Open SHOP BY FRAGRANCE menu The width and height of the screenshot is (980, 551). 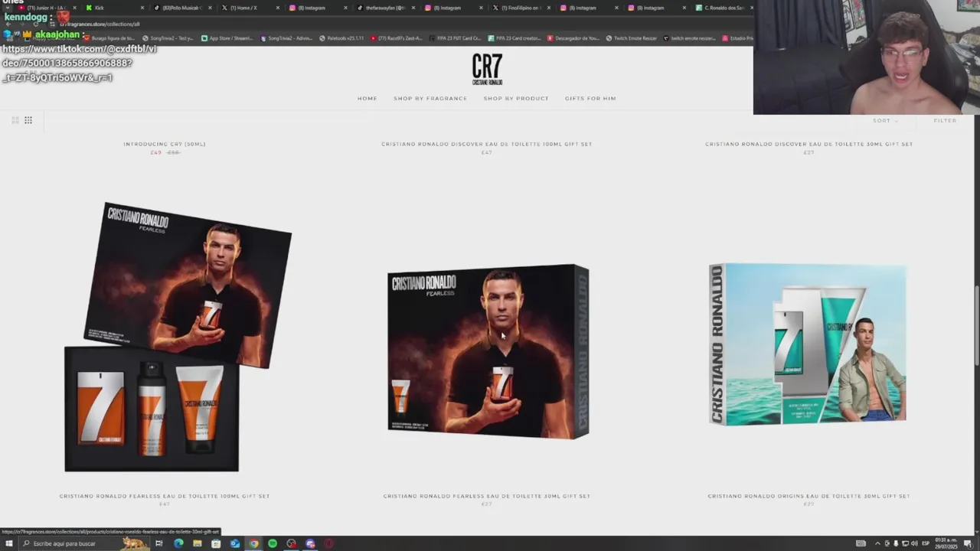[430, 98]
